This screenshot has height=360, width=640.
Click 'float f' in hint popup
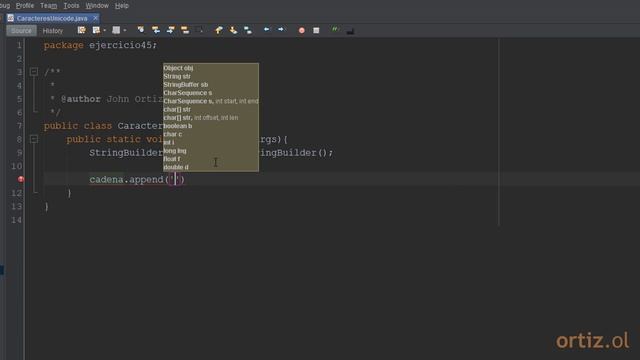pyautogui.click(x=172, y=159)
